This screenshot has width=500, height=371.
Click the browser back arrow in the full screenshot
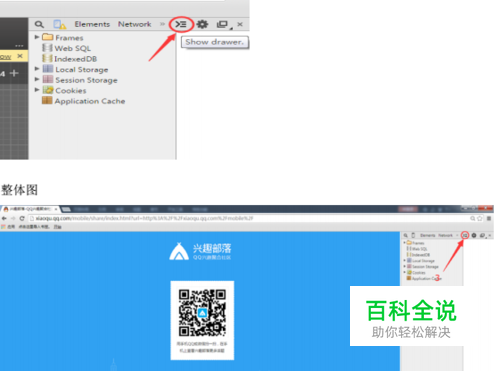coord(4,218)
